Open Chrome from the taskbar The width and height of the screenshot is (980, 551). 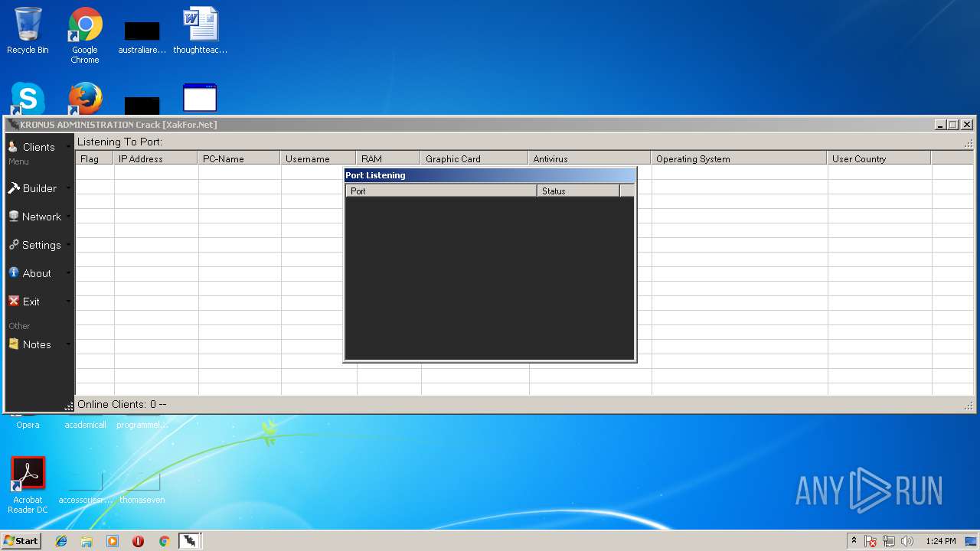click(x=164, y=541)
